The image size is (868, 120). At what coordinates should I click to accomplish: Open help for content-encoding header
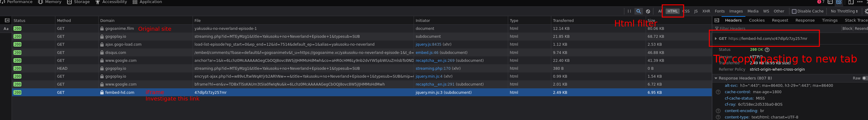pyautogui.click(x=718, y=111)
